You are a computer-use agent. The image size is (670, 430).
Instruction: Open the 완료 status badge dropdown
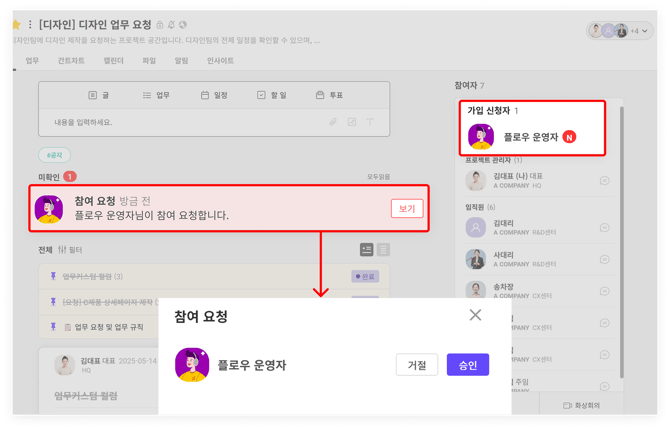point(365,276)
